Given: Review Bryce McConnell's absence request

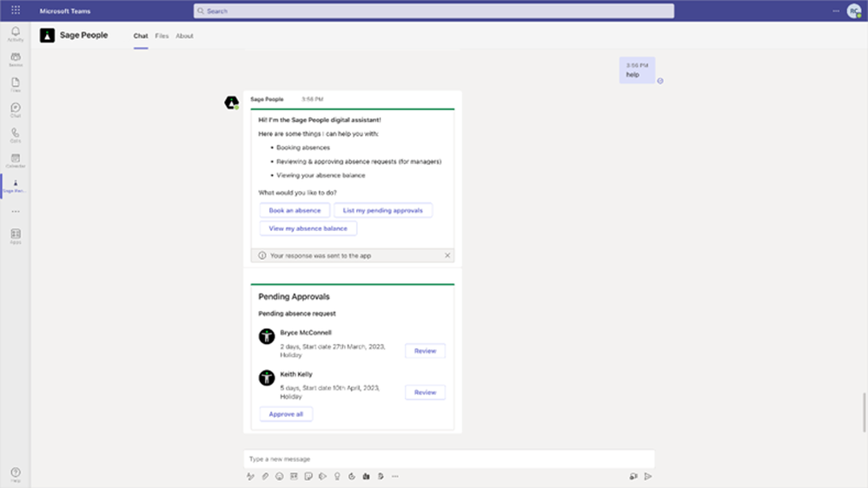Looking at the screenshot, I should pos(425,351).
